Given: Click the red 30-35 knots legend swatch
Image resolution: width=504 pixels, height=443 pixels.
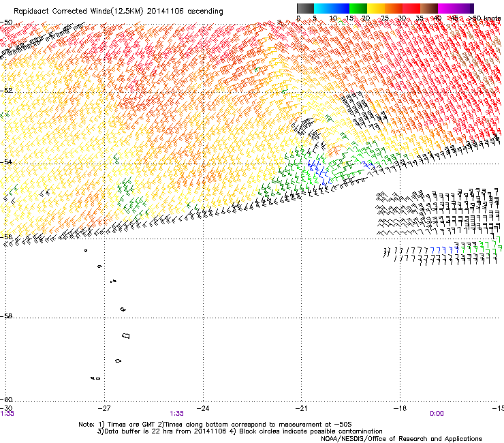Looking at the screenshot, I should [411, 8].
